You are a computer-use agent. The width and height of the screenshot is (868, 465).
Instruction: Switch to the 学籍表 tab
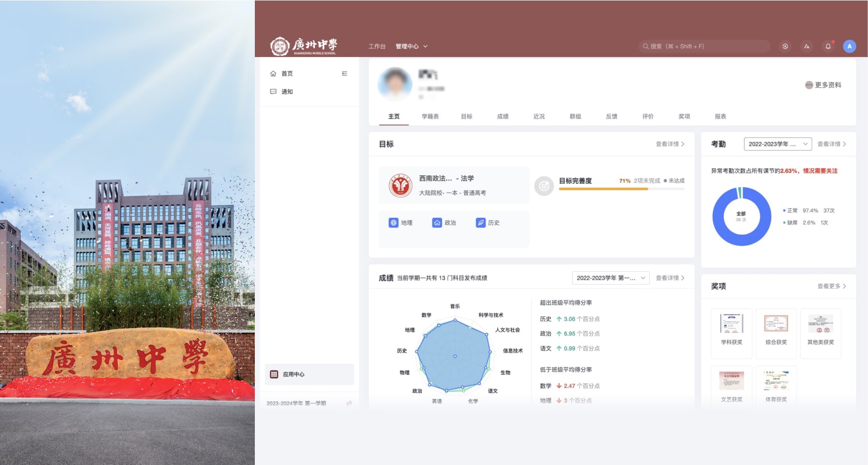[430, 117]
